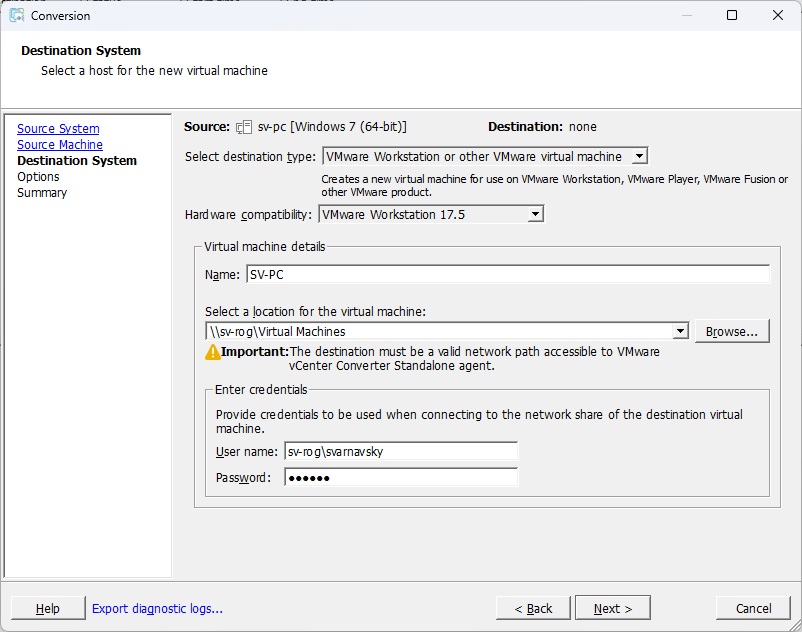Click the window resize grip corner
802x632 pixels.
point(795,625)
